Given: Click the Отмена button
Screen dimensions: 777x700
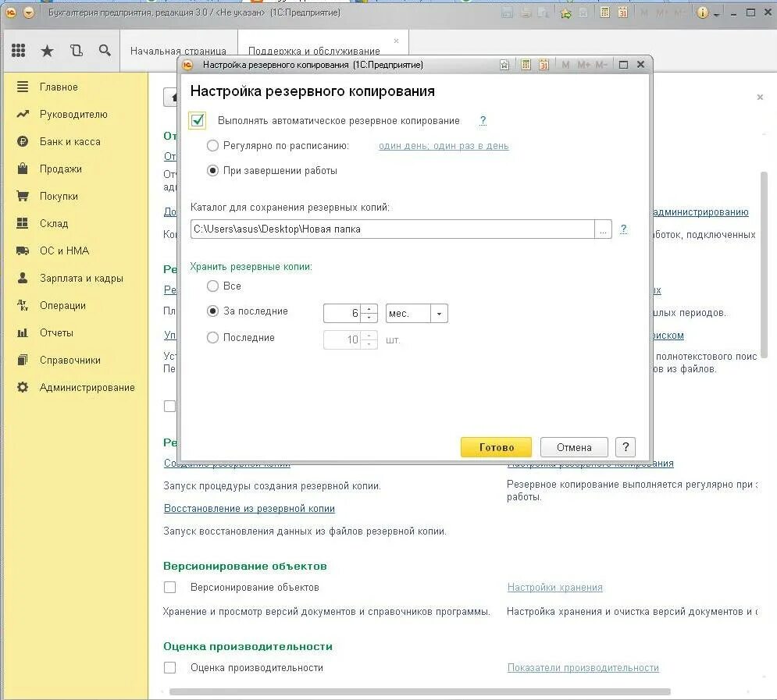Looking at the screenshot, I should click(574, 447).
